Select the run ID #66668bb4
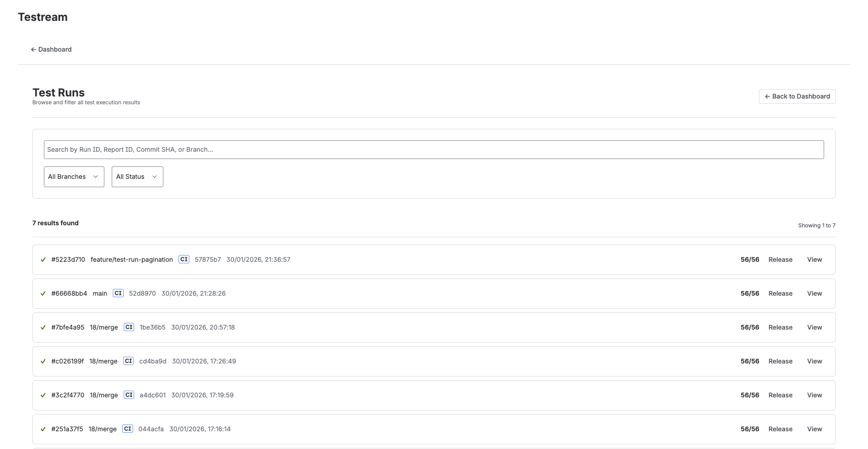This screenshot has width=868, height=449. pos(69,294)
